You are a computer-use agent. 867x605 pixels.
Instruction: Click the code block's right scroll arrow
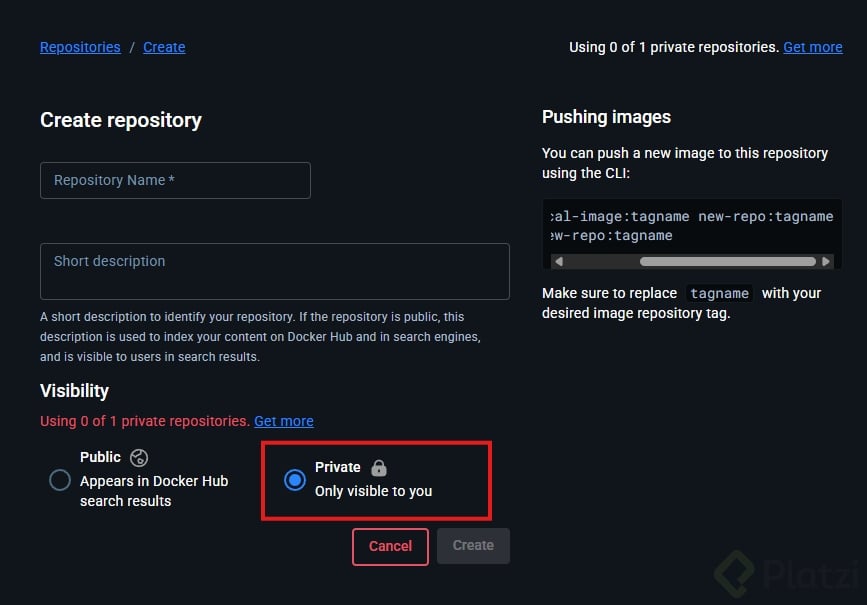825,262
